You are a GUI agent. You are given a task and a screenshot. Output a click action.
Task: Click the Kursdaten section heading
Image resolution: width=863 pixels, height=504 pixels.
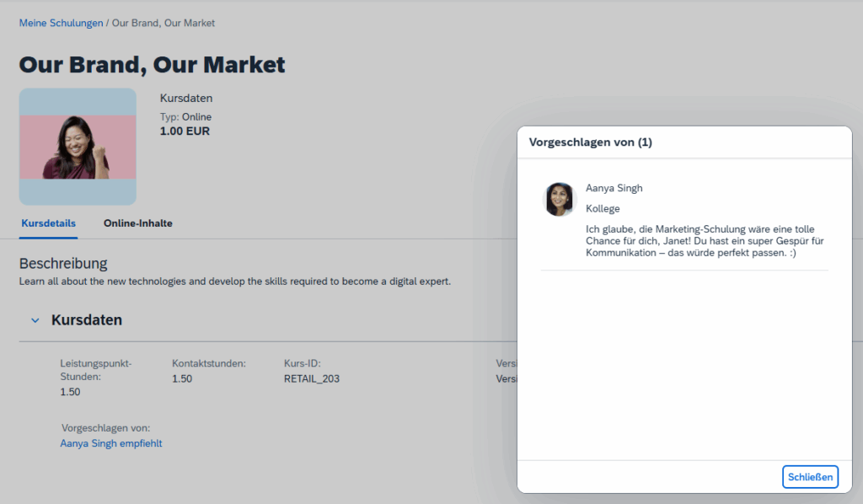[87, 320]
